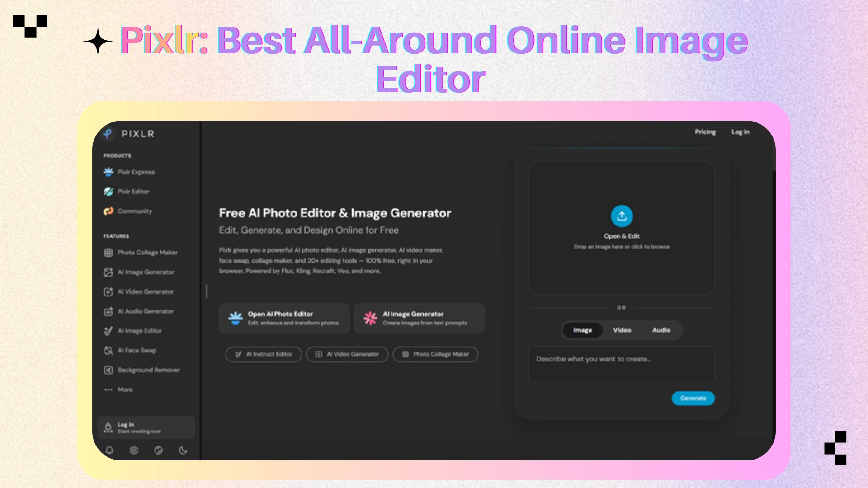The width and height of the screenshot is (868, 488).
Task: Click the Pixlr Express label
Action: point(136,172)
